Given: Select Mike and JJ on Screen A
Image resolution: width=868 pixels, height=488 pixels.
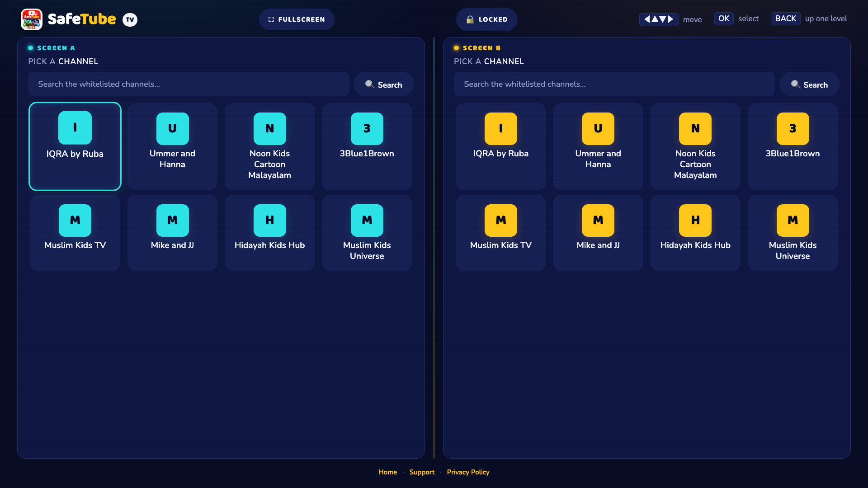Looking at the screenshot, I should coord(172,233).
